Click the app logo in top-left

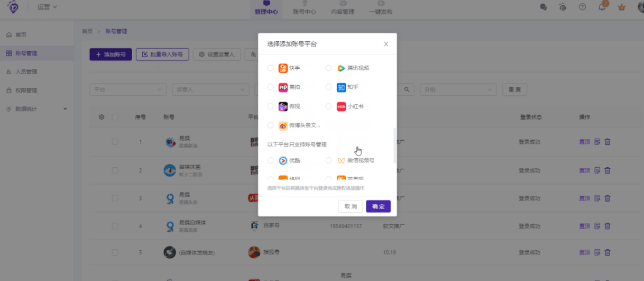click(x=12, y=7)
